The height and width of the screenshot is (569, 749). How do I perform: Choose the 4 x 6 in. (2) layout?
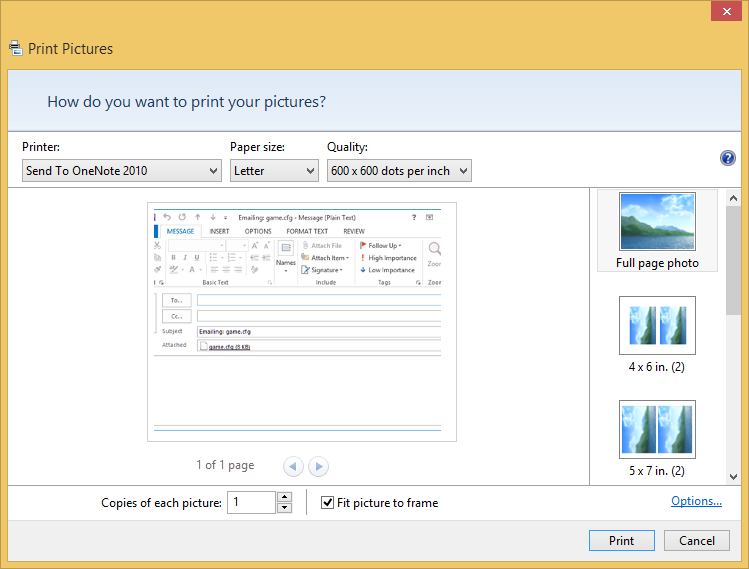coord(657,334)
